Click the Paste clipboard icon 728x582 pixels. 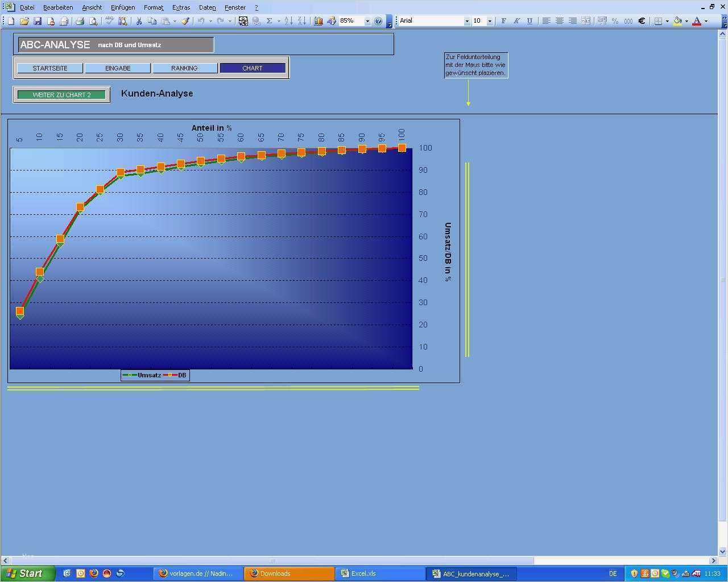pyautogui.click(x=166, y=21)
